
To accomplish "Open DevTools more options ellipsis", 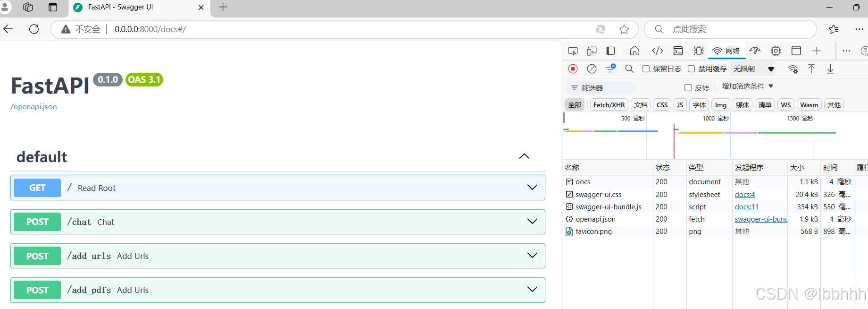I will click(x=846, y=51).
